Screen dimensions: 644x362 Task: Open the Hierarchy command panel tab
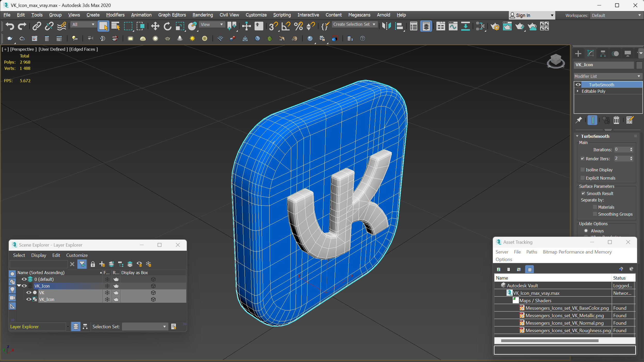[603, 53]
